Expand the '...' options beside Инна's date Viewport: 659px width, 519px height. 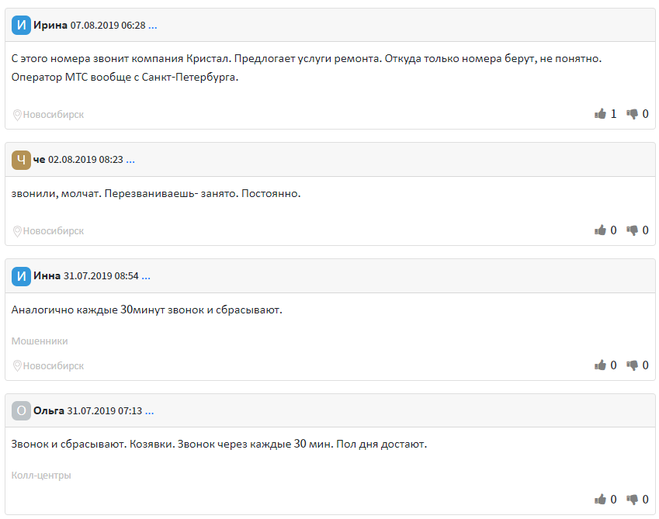coord(146,276)
